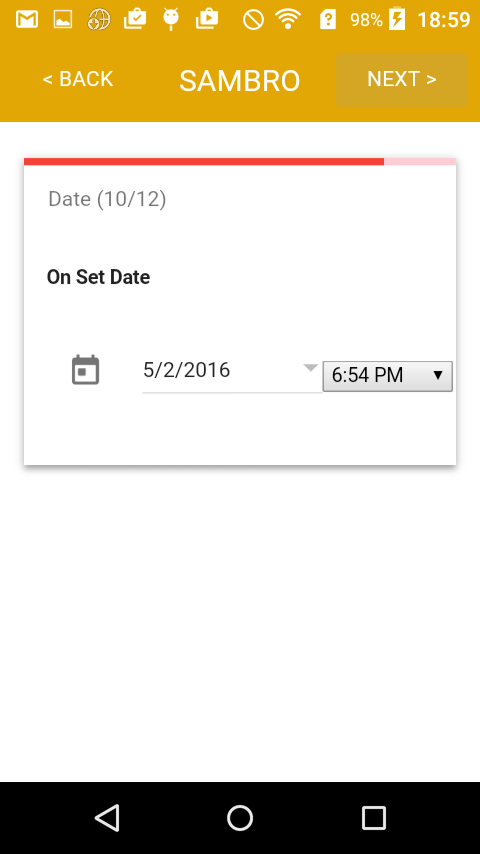Image resolution: width=480 pixels, height=854 pixels.
Task: Tap the SIM card alert icon
Action: (x=327, y=20)
